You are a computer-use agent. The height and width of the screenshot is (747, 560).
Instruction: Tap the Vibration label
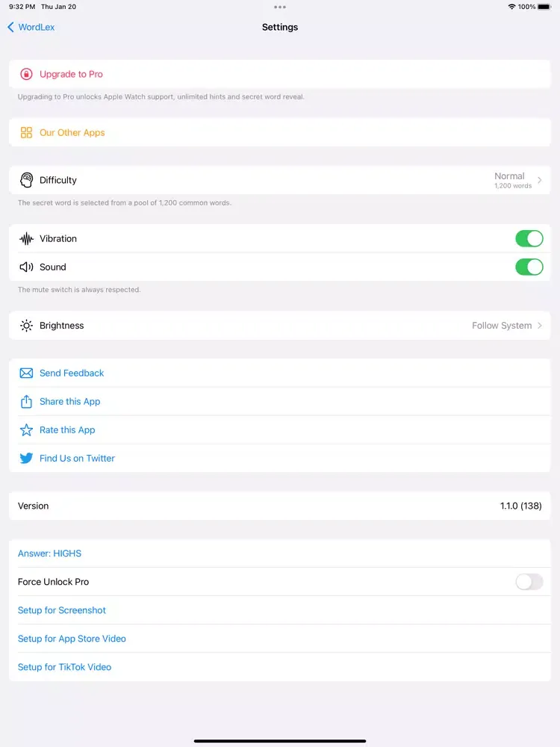click(58, 239)
